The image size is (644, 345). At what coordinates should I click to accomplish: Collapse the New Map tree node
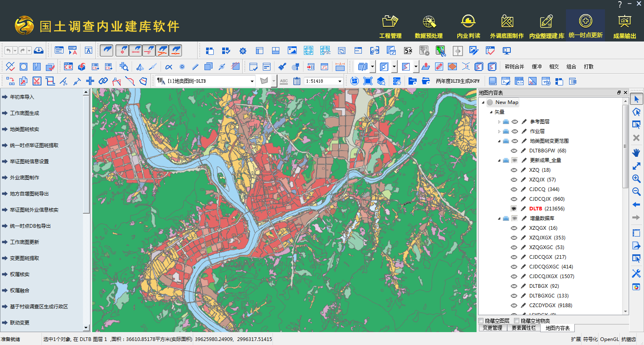[x=483, y=102]
